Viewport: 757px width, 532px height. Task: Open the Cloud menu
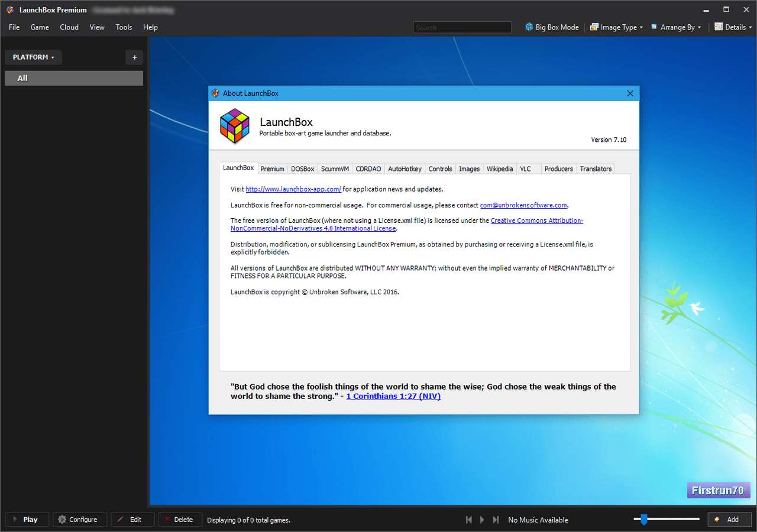tap(69, 27)
